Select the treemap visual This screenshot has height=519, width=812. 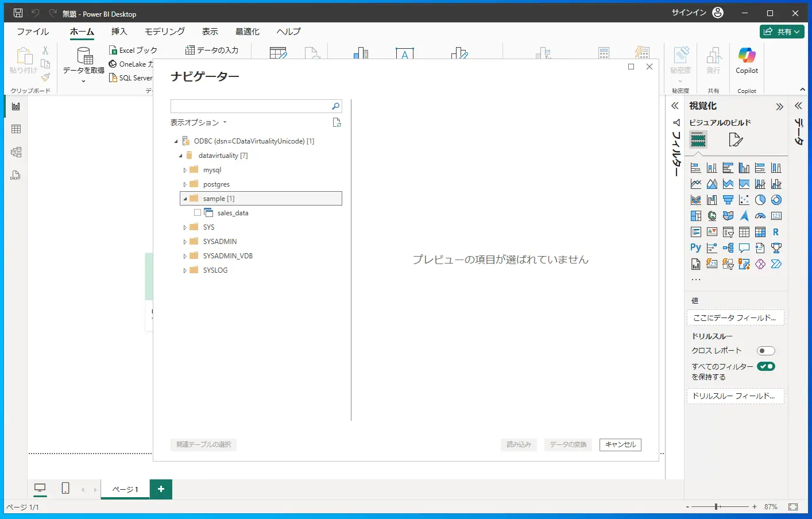point(695,216)
